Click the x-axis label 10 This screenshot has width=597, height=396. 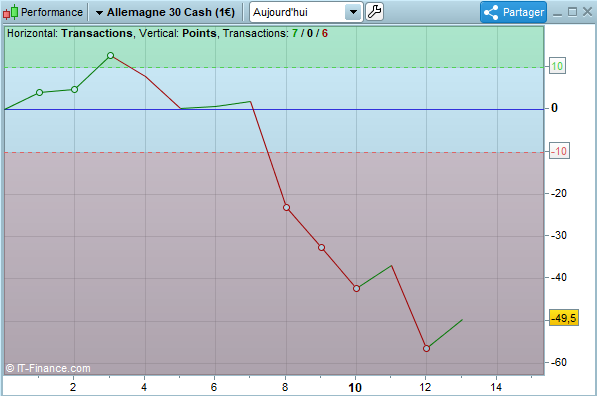(x=355, y=388)
